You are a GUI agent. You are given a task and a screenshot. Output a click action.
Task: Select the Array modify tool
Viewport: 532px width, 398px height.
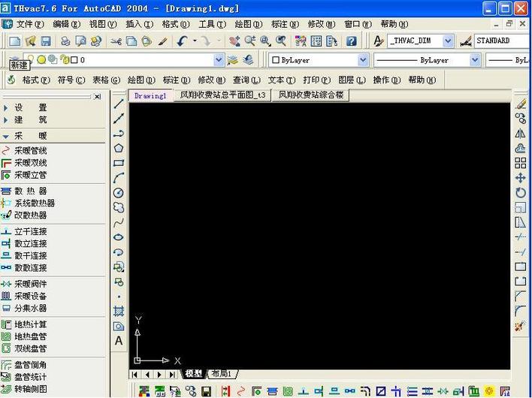521,163
